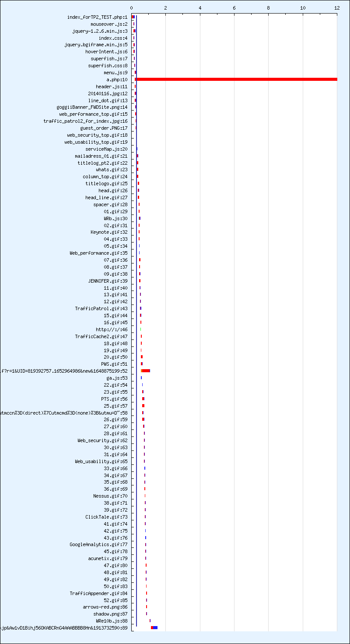Click axis tick label 10
The height and width of the screenshot is (644, 350).
(302, 8)
